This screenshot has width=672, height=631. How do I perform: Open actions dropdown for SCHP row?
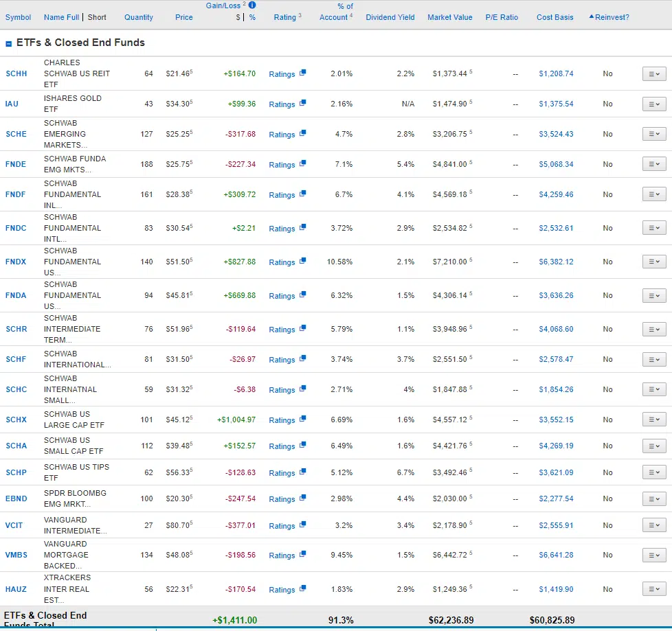(x=654, y=472)
